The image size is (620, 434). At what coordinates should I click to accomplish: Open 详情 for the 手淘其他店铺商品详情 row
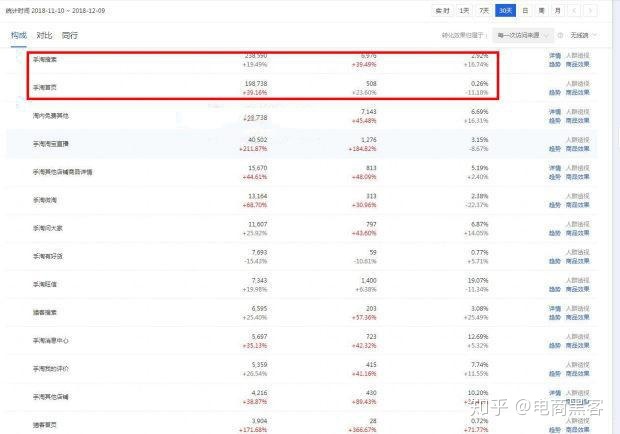point(555,168)
